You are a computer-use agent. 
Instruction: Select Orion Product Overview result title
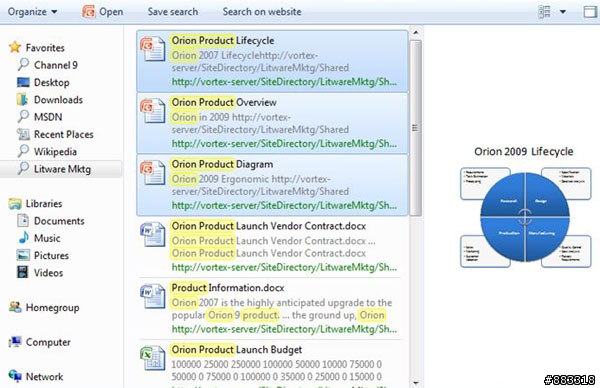(224, 102)
